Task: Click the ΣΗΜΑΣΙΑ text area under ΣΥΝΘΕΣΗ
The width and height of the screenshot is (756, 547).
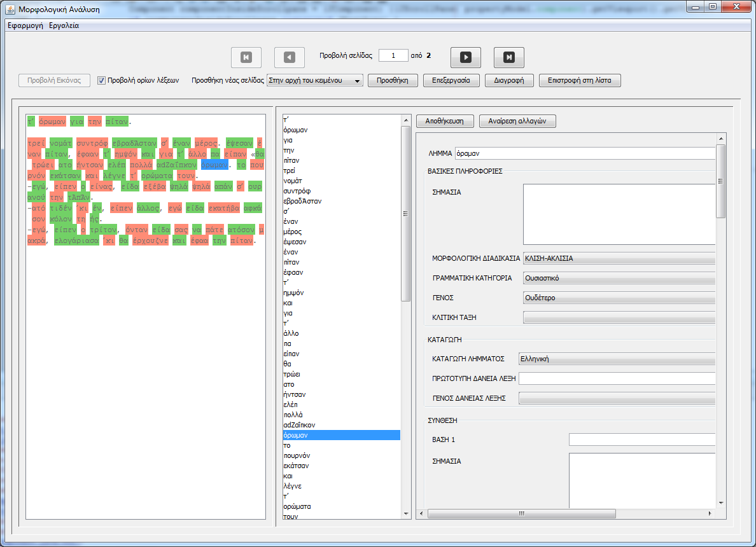Action: pyautogui.click(x=642, y=480)
